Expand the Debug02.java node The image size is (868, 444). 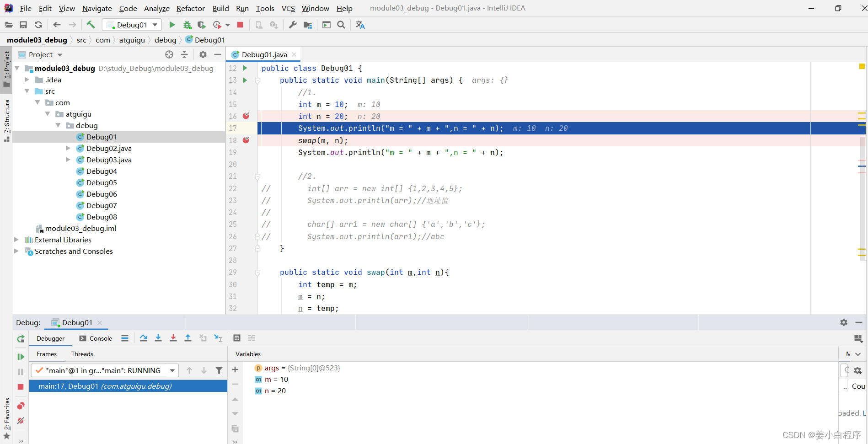click(68, 148)
